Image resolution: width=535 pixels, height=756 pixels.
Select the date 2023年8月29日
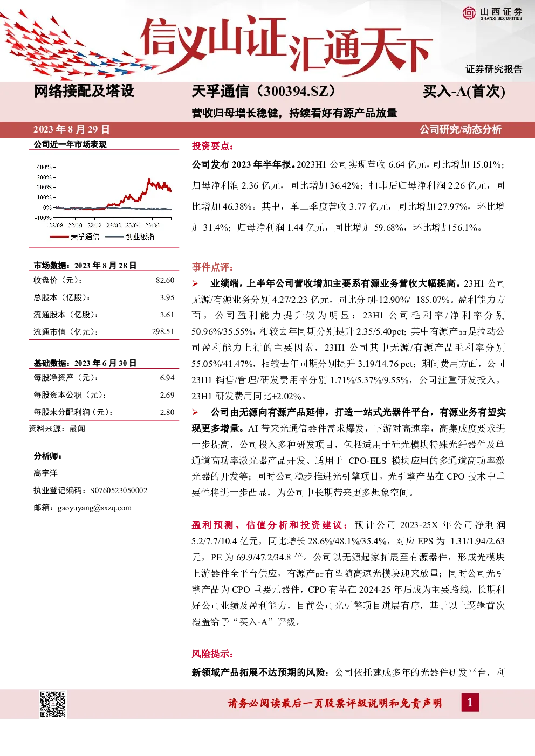(71, 129)
